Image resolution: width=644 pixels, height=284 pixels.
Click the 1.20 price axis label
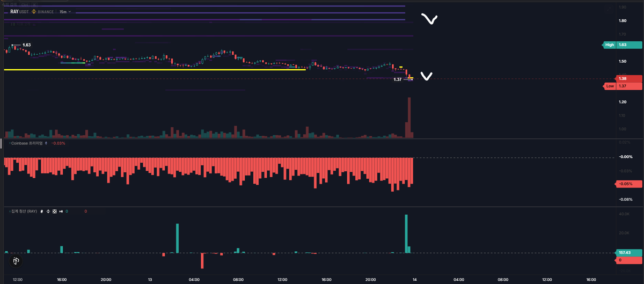point(622,102)
